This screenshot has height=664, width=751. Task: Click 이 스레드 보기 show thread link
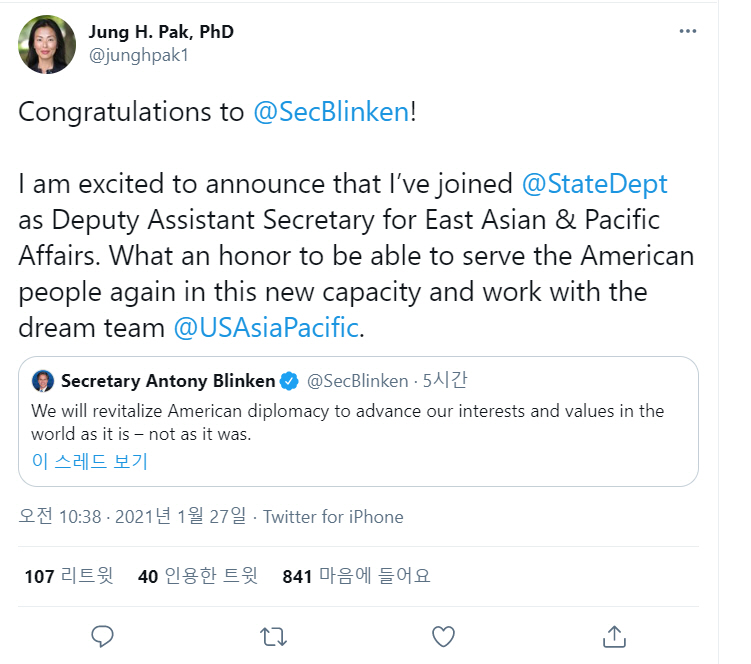coord(89,461)
